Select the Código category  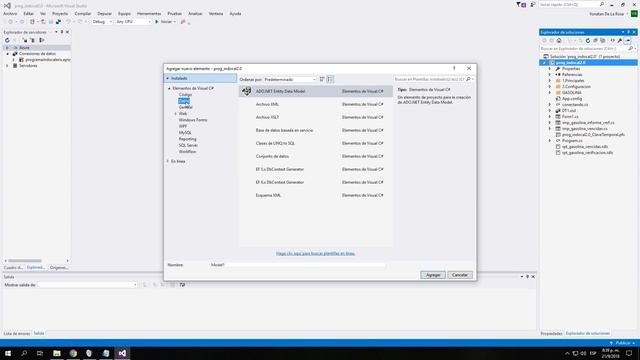point(185,95)
